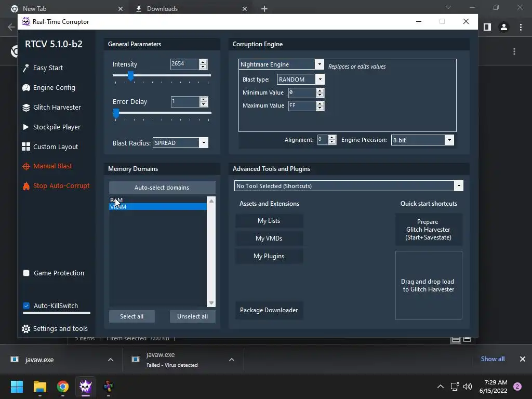Enable the Game Protection checkbox
Viewport: 532px width, 399px height.
point(26,273)
